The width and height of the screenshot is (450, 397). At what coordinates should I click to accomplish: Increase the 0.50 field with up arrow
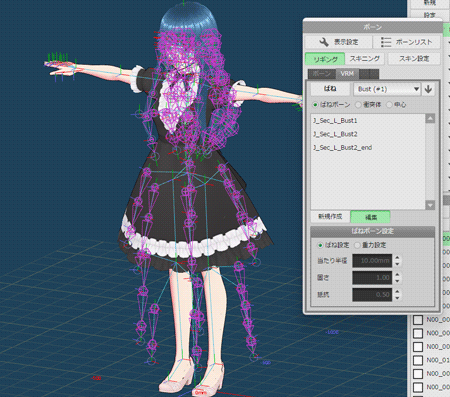(397, 291)
